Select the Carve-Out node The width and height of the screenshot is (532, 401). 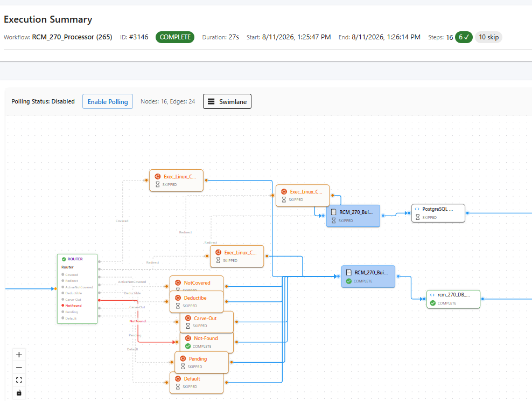(x=207, y=322)
